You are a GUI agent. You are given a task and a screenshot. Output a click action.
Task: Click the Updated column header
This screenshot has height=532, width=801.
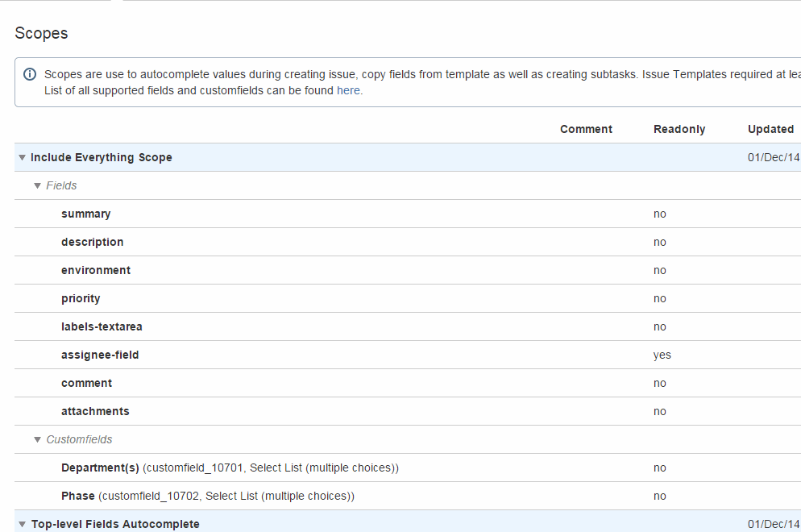click(x=771, y=129)
